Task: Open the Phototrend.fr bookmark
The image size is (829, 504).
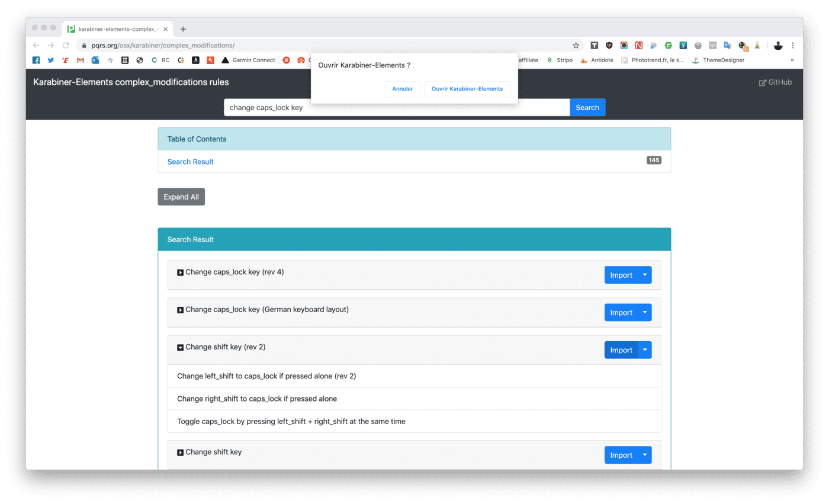Action: [652, 60]
